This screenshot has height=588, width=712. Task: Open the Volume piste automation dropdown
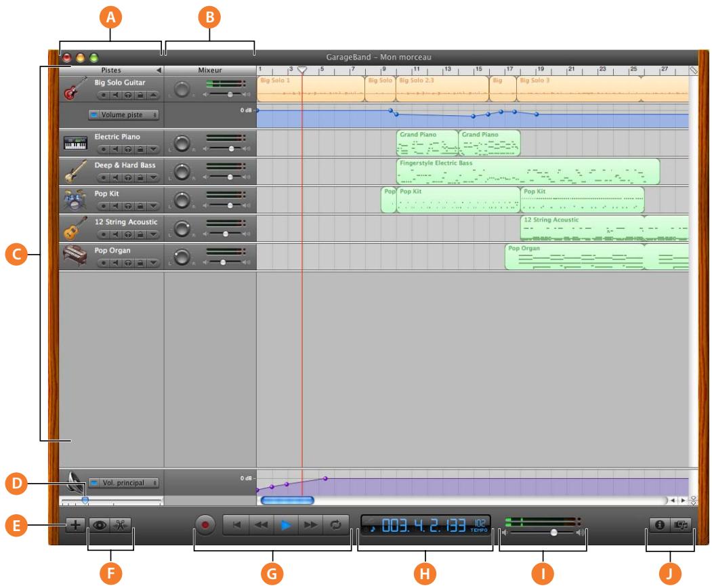(123, 114)
